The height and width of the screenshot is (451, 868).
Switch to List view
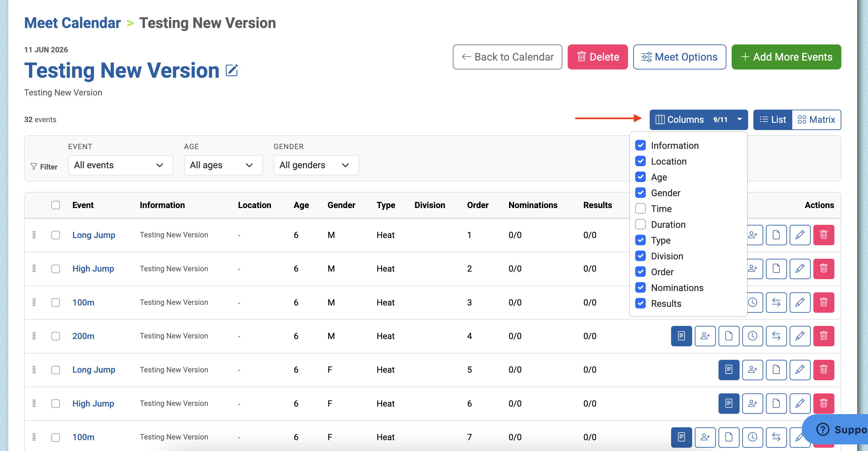tap(773, 119)
